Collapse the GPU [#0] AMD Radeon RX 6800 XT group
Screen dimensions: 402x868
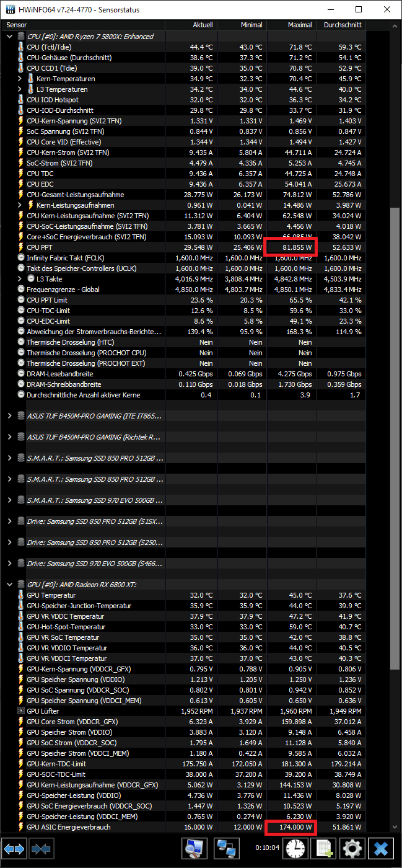click(9, 585)
